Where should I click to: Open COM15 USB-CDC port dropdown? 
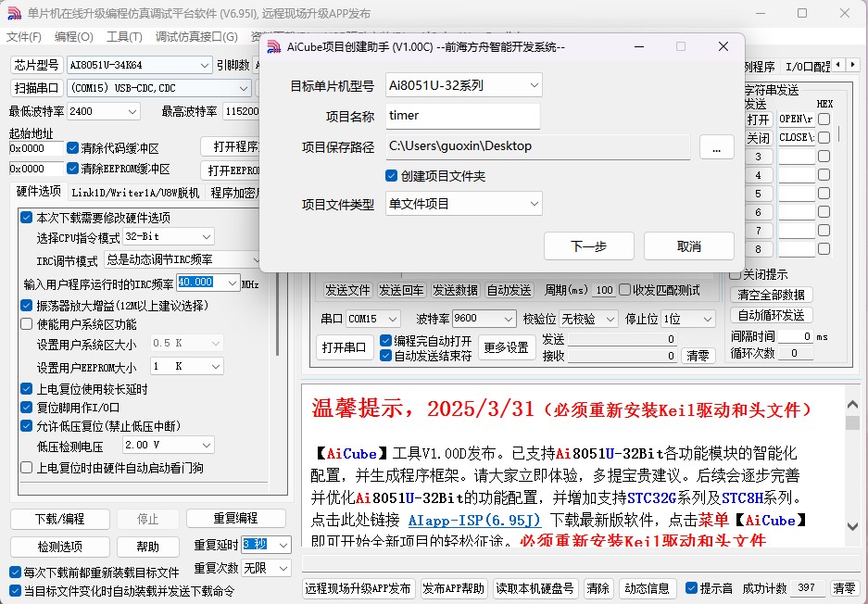(159, 88)
